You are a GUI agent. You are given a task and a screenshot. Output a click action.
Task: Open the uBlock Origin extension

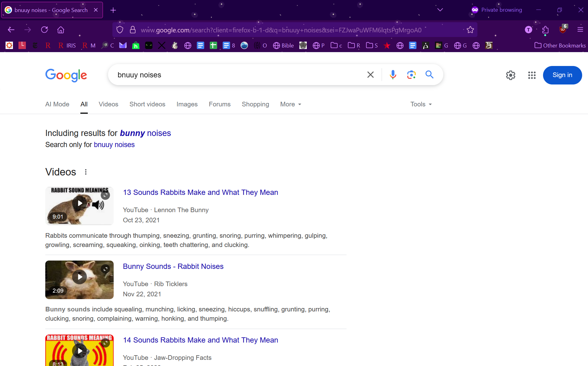tap(563, 29)
